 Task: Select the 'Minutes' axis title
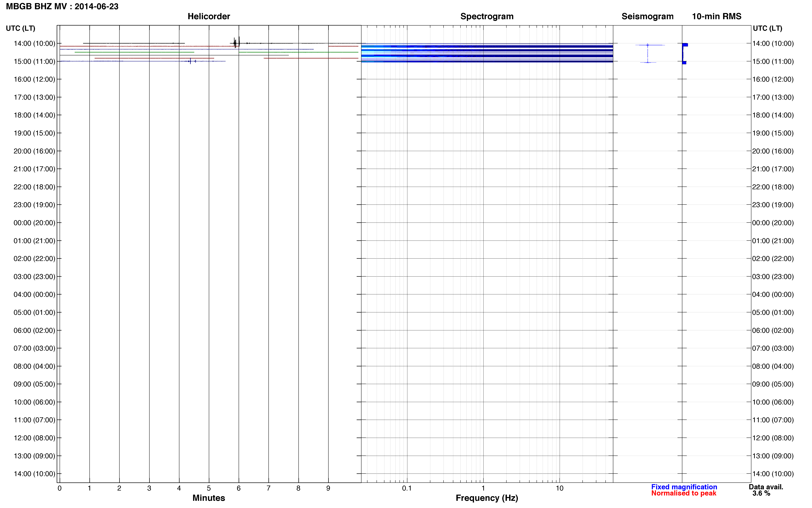208,498
